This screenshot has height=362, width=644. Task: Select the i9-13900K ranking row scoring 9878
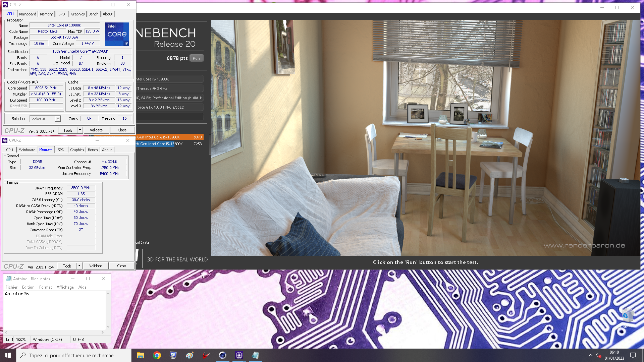pyautogui.click(x=169, y=137)
